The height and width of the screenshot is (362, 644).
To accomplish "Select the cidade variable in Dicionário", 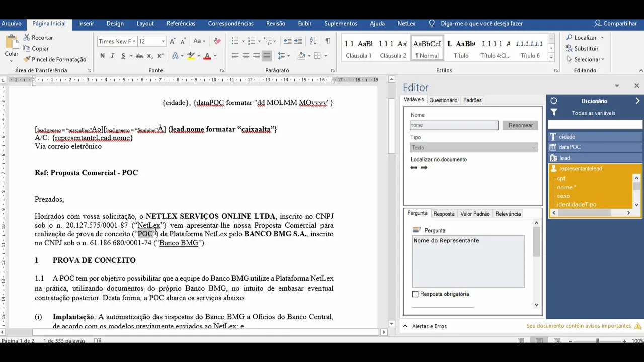I will [596, 137].
